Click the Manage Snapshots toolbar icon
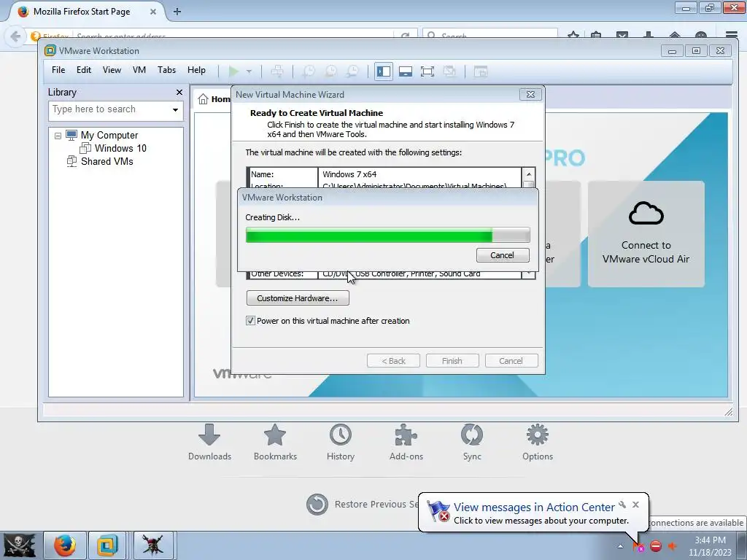747x560 pixels. coord(352,71)
